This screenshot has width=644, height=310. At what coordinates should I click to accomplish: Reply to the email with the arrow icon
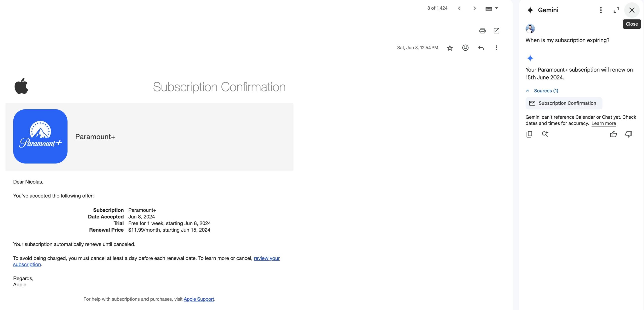coord(481,48)
